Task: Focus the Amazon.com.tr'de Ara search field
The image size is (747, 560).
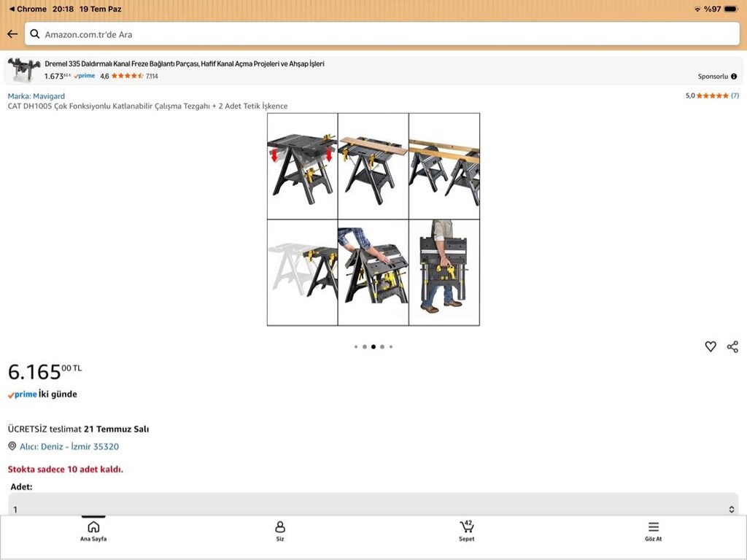Action: point(382,34)
